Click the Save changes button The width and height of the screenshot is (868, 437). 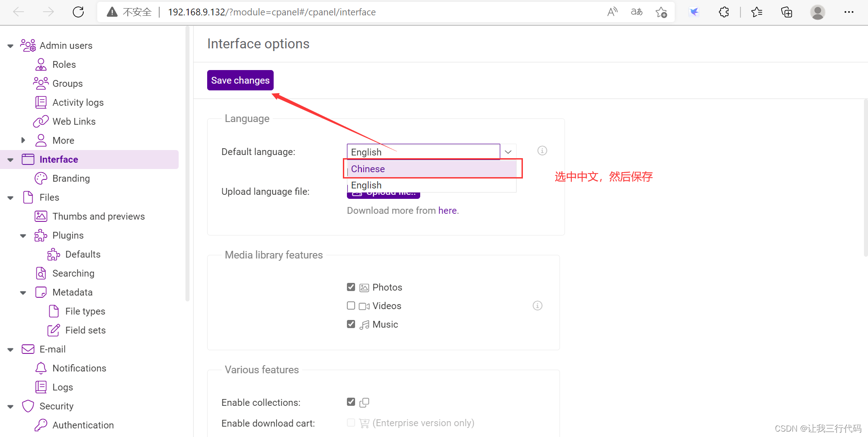coord(240,80)
